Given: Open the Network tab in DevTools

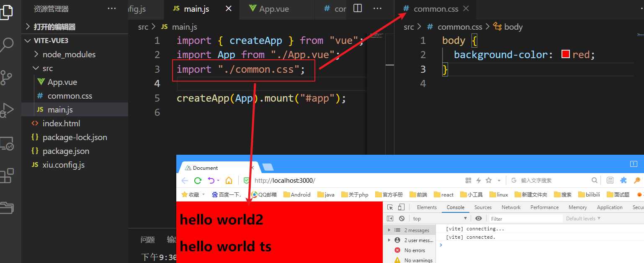Looking at the screenshot, I should pyautogui.click(x=511, y=207).
